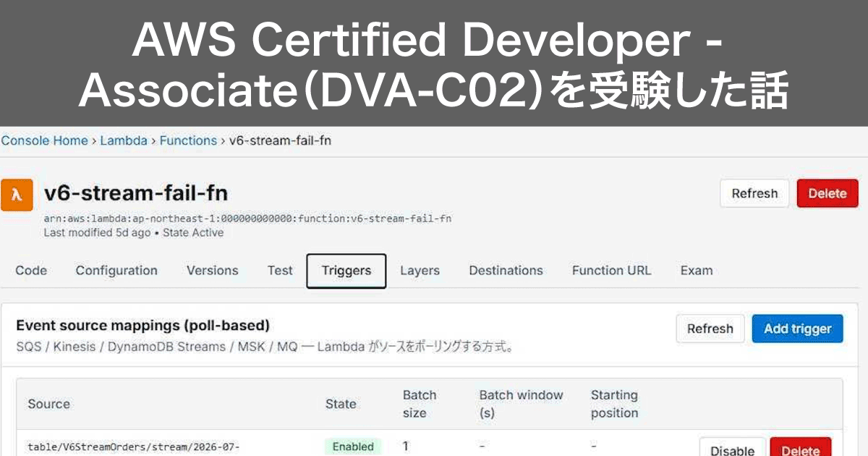
Task: Go to Lambda breadcrumb link
Action: click(124, 140)
